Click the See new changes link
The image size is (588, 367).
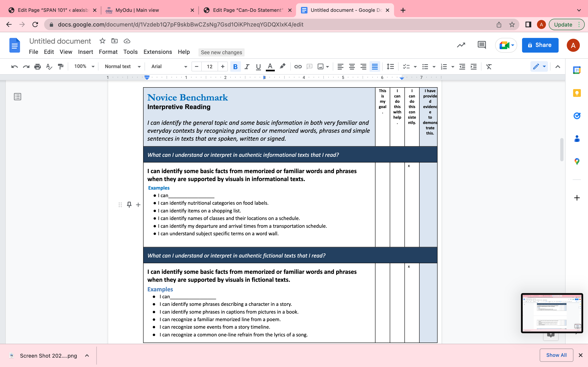221,52
